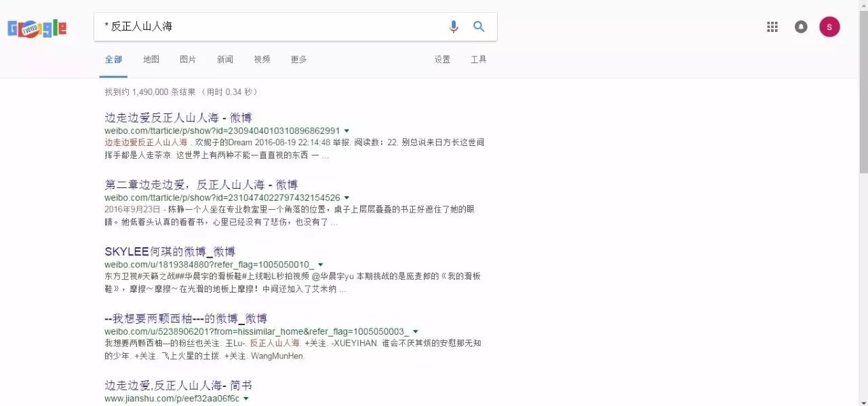Expand dropdown arrow beside URL ending 0896862991
The width and height of the screenshot is (868, 406).
click(x=347, y=130)
